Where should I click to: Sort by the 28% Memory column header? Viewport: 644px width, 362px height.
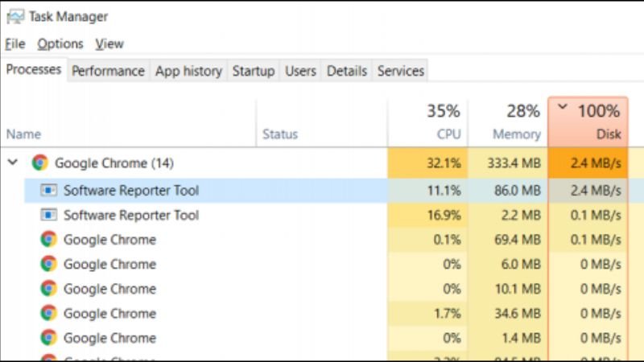[508, 123]
